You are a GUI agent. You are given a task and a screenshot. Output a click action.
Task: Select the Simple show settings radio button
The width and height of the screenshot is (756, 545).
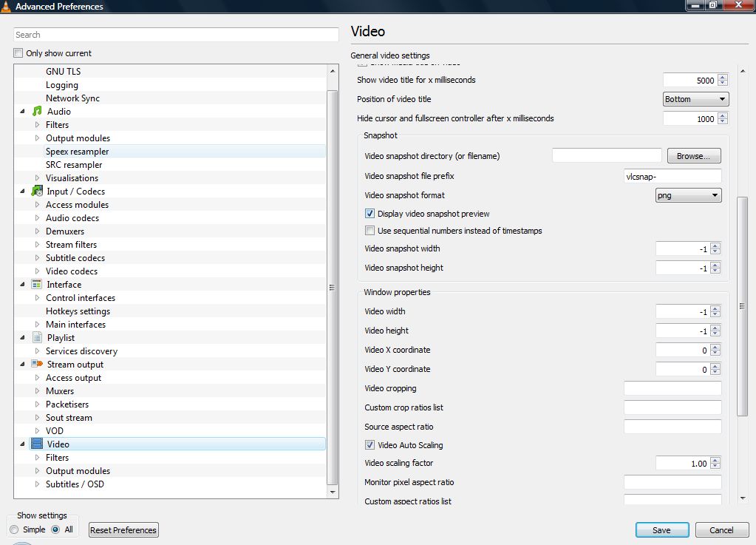pos(15,529)
